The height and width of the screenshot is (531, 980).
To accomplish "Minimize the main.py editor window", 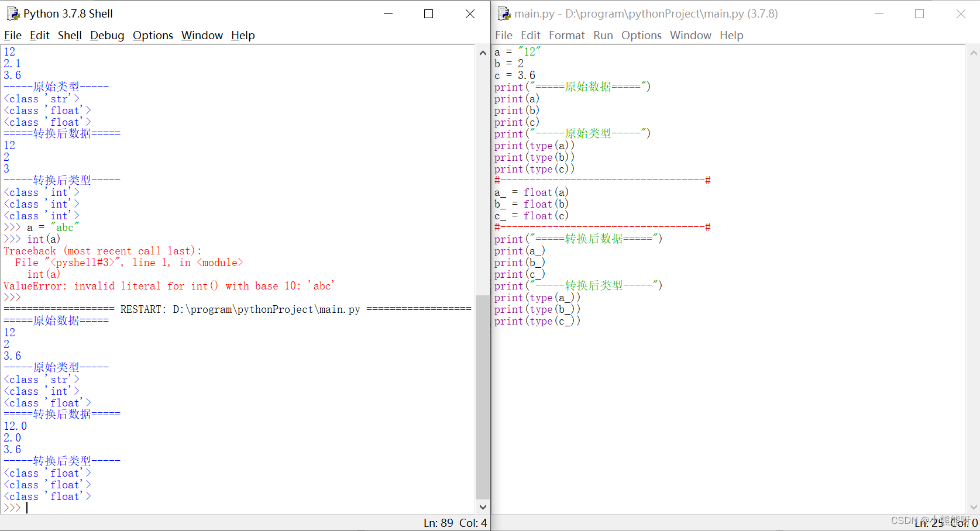I will (879, 13).
